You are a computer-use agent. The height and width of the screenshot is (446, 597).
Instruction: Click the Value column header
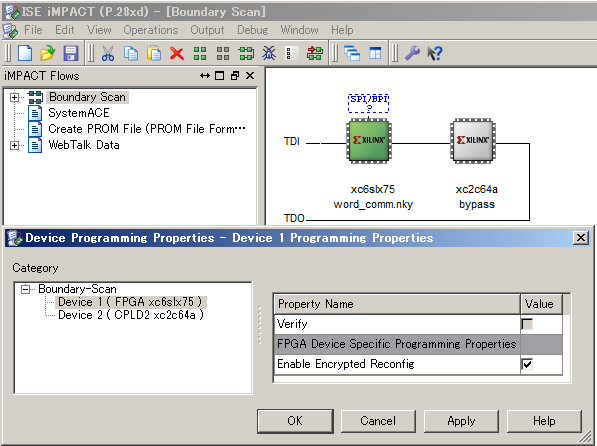coord(541,304)
